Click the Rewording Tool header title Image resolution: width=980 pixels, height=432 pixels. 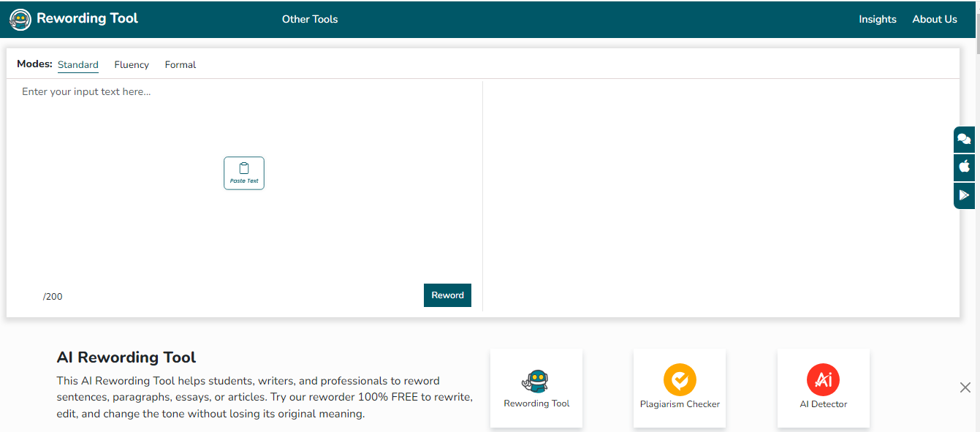[x=87, y=19]
